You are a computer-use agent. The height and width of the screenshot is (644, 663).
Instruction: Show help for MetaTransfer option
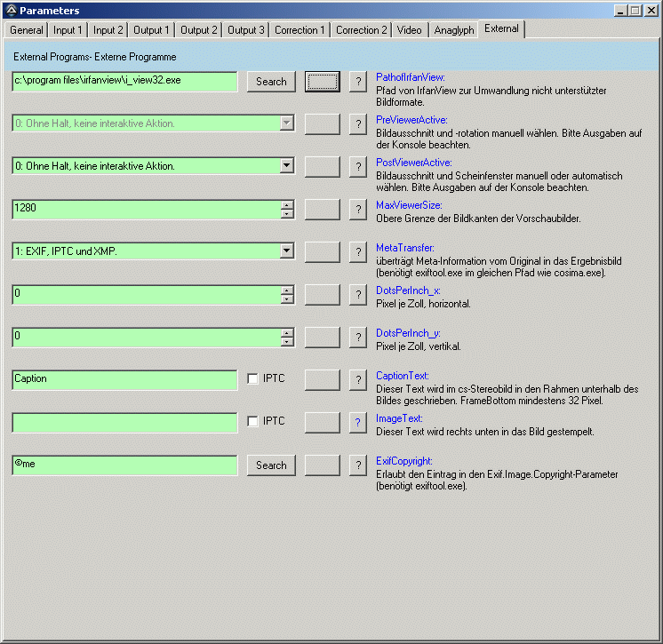[358, 251]
